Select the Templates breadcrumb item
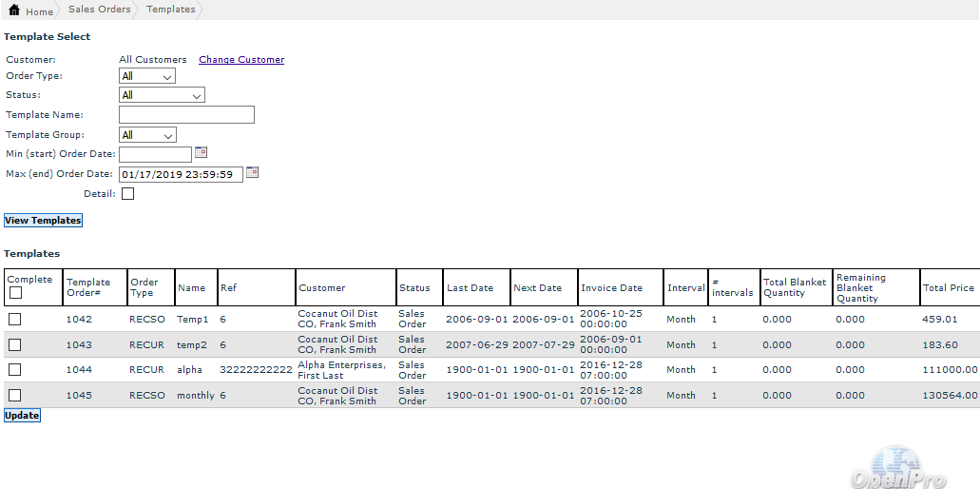Viewport: 980px width, 489px height. point(170,10)
